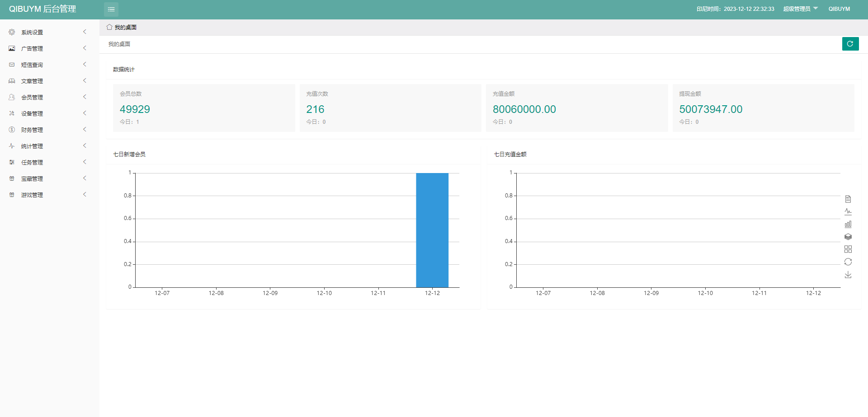Switch chart to bar chart type
The height and width of the screenshot is (417, 868).
pos(848,224)
